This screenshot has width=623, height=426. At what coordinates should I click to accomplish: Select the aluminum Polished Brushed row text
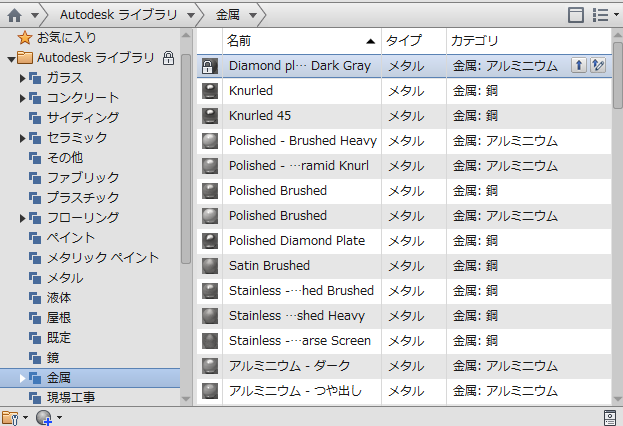coord(278,216)
